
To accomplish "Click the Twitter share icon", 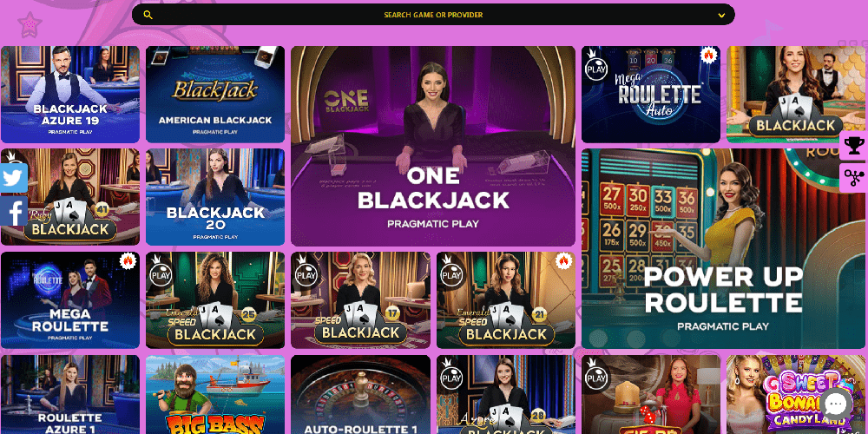I will (14, 178).
